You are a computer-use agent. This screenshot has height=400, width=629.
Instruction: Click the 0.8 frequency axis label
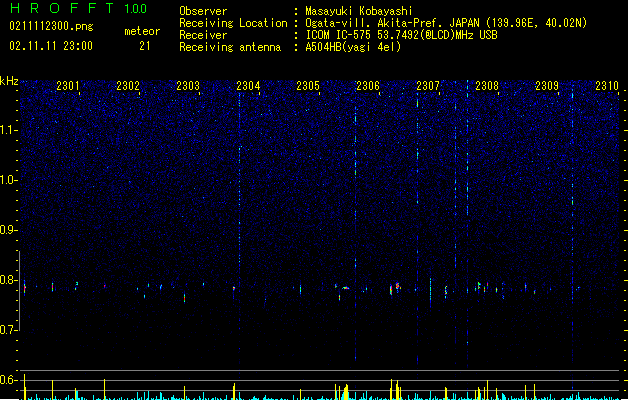pyautogui.click(x=8, y=280)
